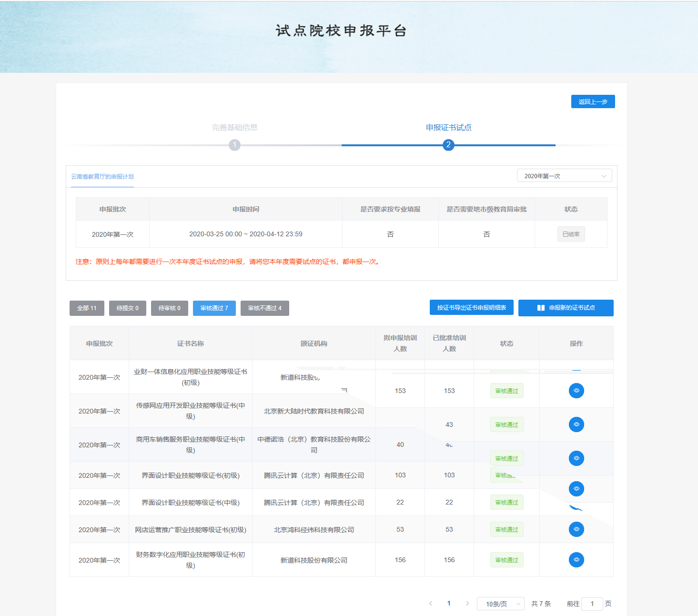This screenshot has width=698, height=616.
Task: Switch to 云南省教育厅的申报计划 tab
Action: pos(102,177)
